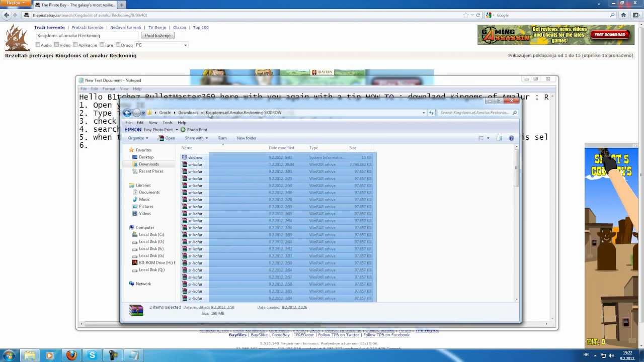The image size is (644, 362).
Task: Enable the Video checkbox
Action: coord(56,45)
